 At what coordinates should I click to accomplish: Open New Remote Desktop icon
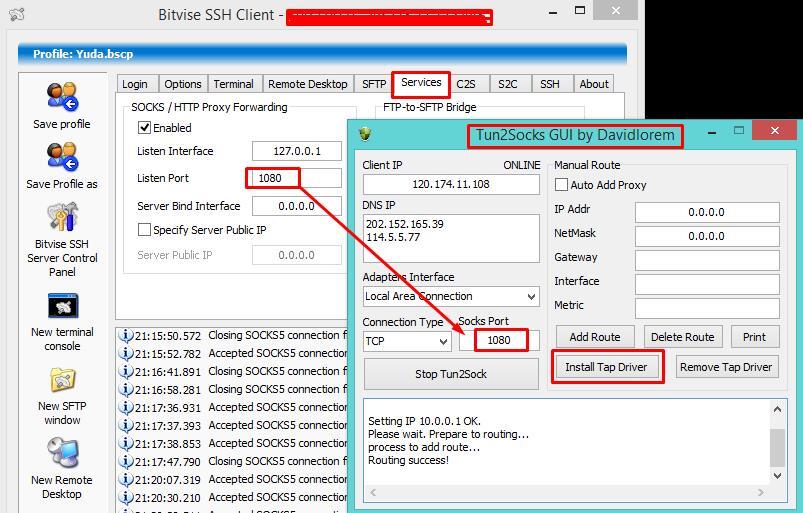click(62, 454)
